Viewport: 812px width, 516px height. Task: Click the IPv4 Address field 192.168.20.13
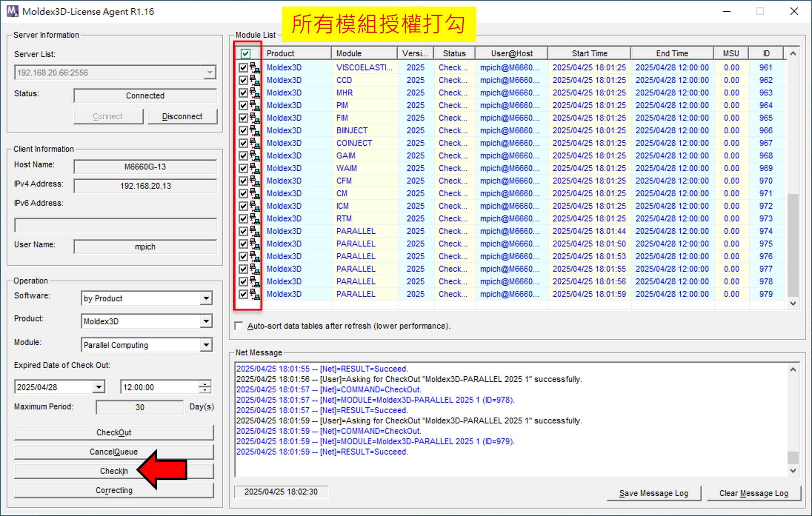coord(145,186)
